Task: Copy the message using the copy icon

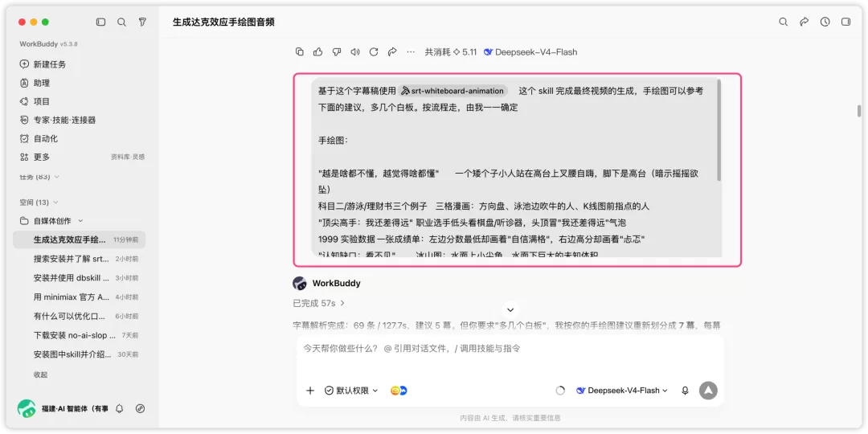Action: click(x=300, y=52)
